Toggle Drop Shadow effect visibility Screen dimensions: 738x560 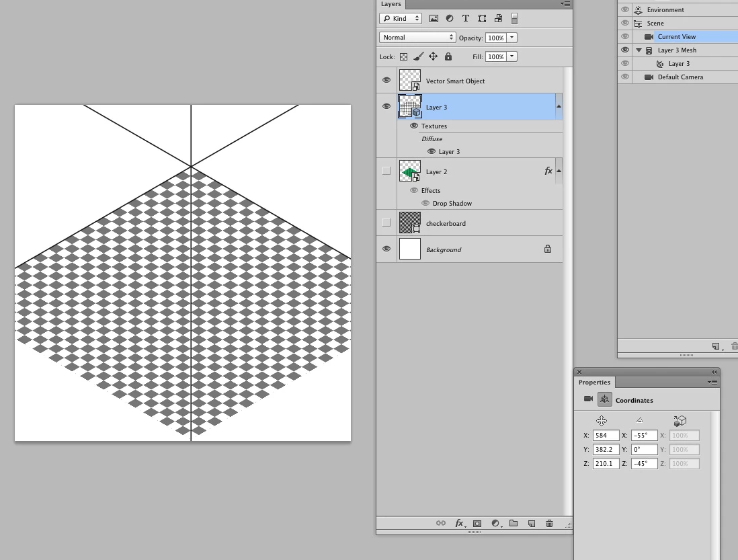(425, 203)
